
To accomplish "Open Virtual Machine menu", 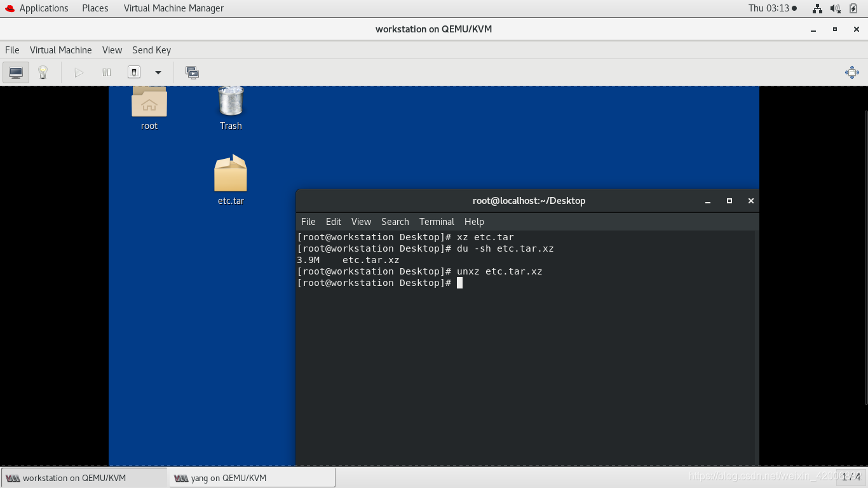I will point(61,50).
